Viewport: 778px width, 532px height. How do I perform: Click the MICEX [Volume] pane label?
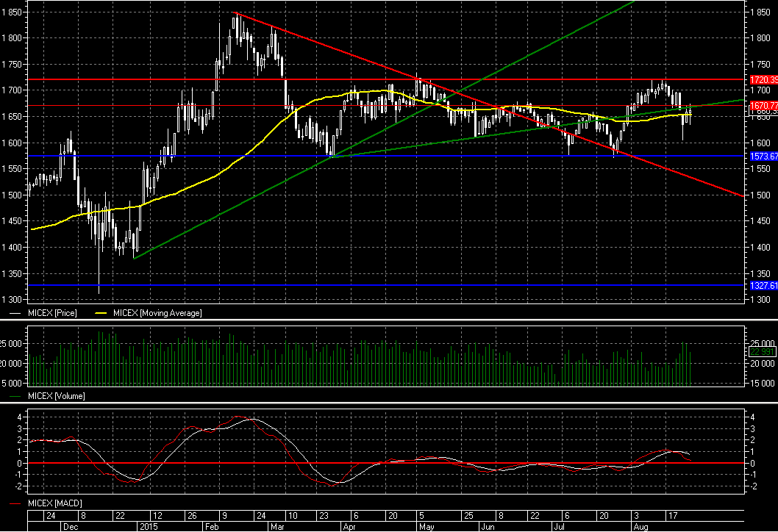pos(56,396)
